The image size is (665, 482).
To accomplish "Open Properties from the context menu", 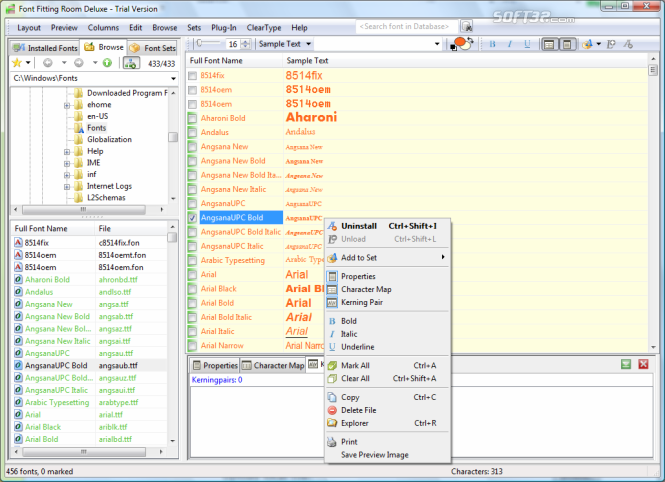I will pyautogui.click(x=387, y=276).
